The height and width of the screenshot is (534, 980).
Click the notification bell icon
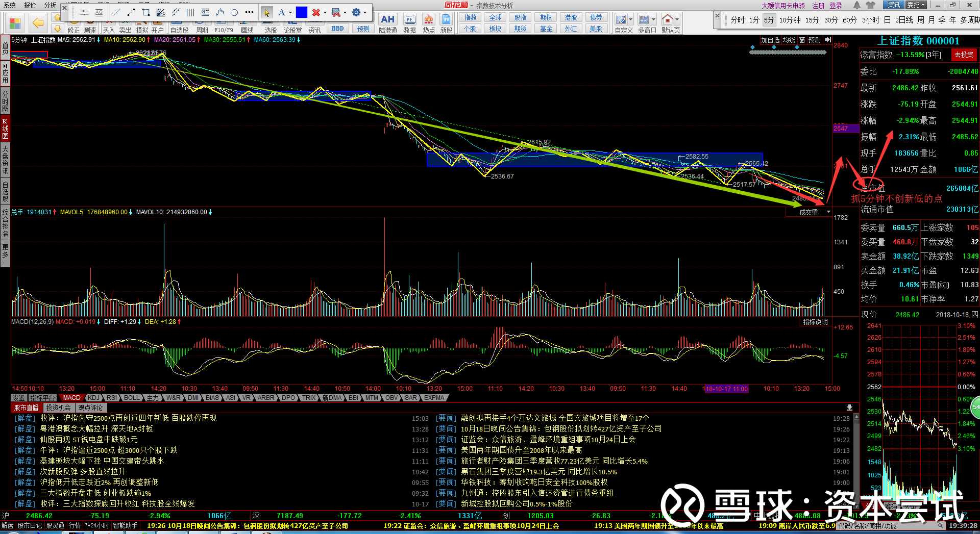[x=857, y=5]
